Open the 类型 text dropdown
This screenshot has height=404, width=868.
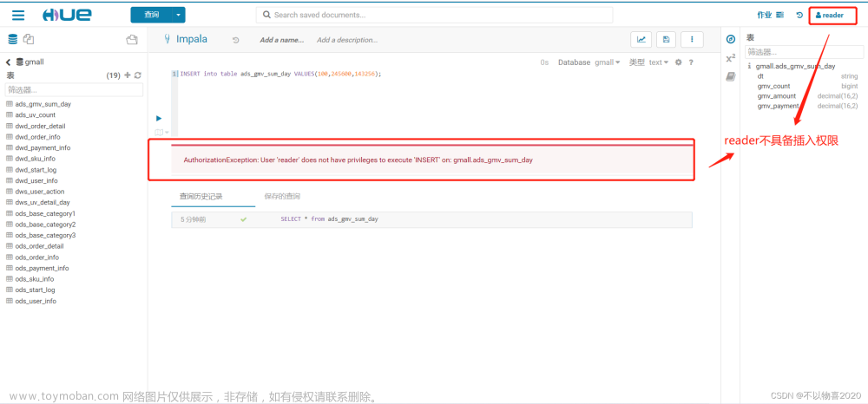click(x=659, y=62)
